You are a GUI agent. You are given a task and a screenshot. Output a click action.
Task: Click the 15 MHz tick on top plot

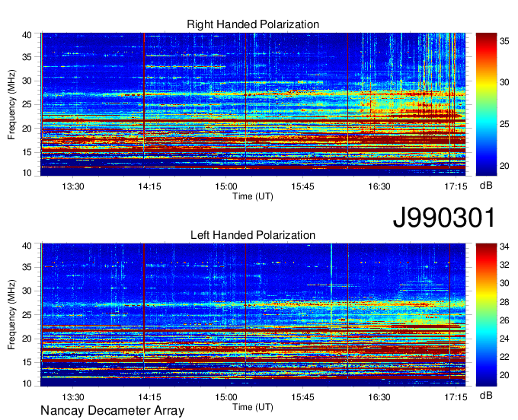(x=27, y=152)
